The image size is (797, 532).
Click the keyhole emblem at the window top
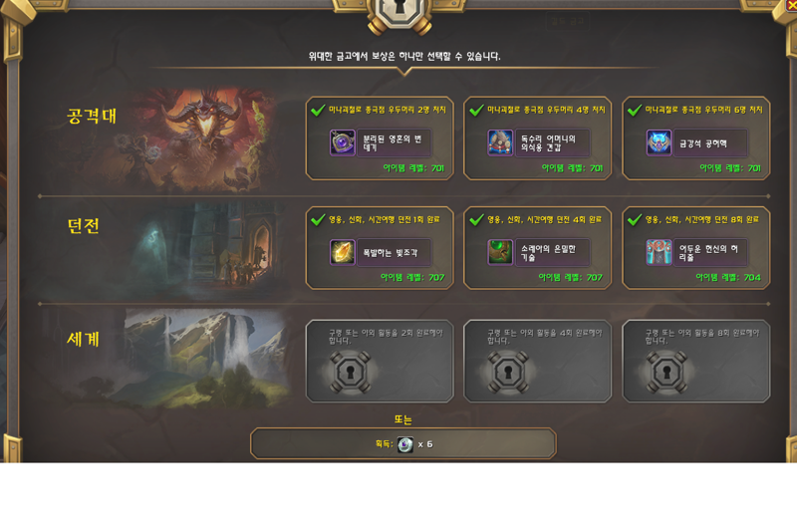(x=400, y=14)
